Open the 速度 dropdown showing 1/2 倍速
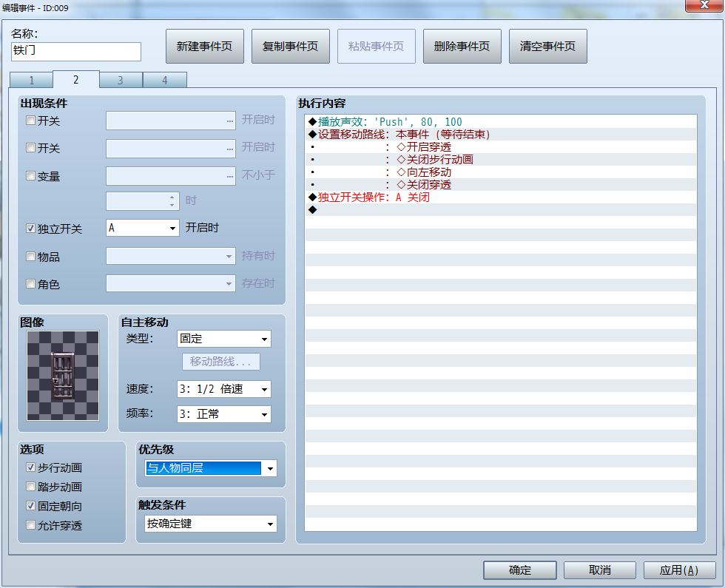This screenshot has height=588, width=725. [223, 389]
